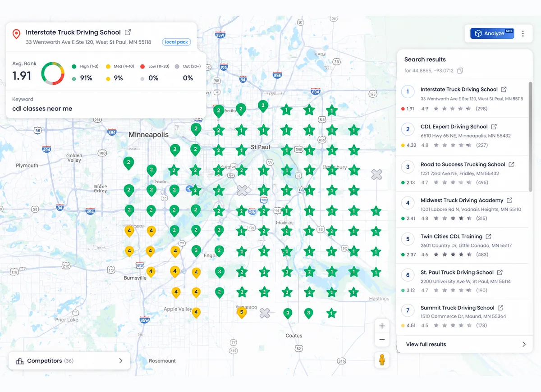Screen dimensions: 541x392
Task: Click the yellow pin numbered 5
Action: point(242,312)
